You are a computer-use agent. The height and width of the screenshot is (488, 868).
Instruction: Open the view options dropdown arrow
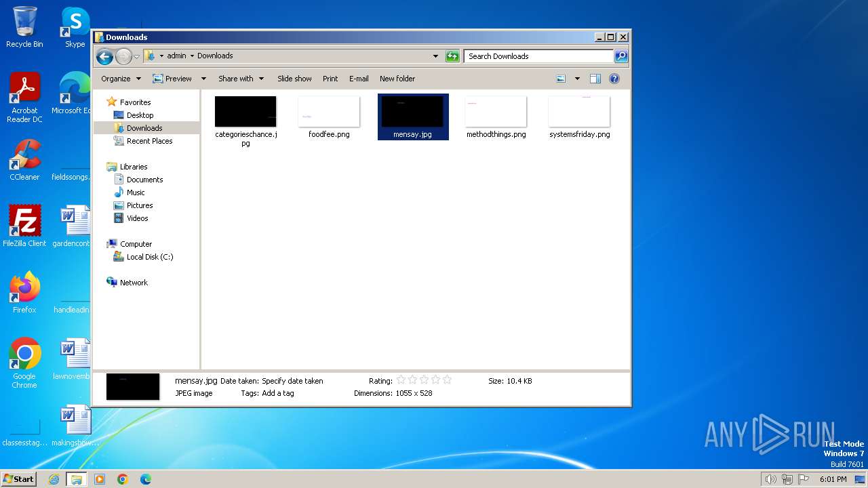pyautogui.click(x=577, y=79)
